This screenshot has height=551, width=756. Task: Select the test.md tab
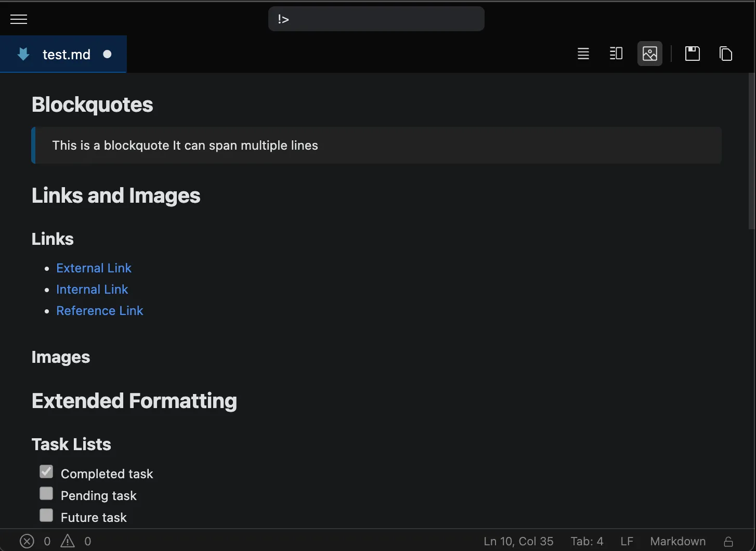(x=66, y=55)
